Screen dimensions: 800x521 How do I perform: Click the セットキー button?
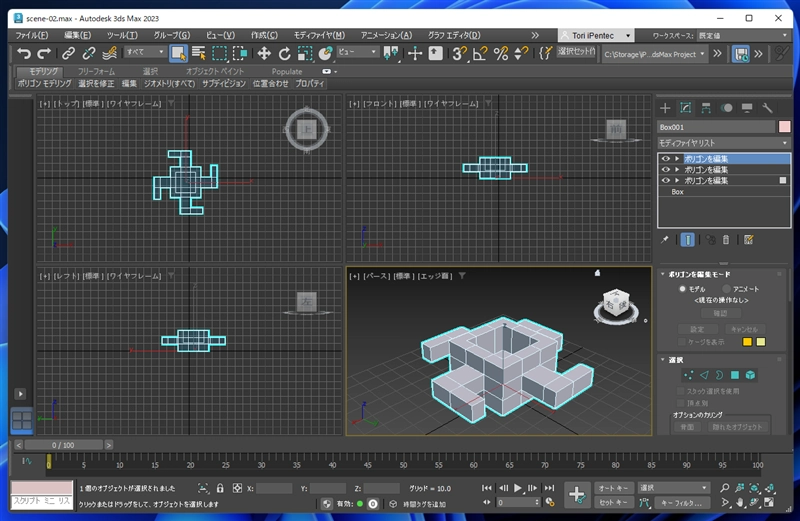(x=614, y=503)
